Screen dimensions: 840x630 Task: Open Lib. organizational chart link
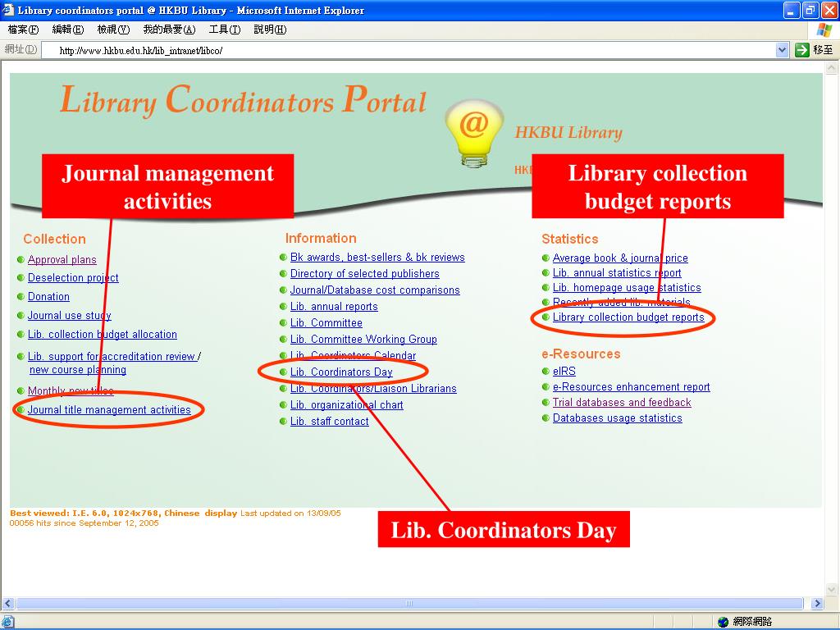tap(347, 405)
